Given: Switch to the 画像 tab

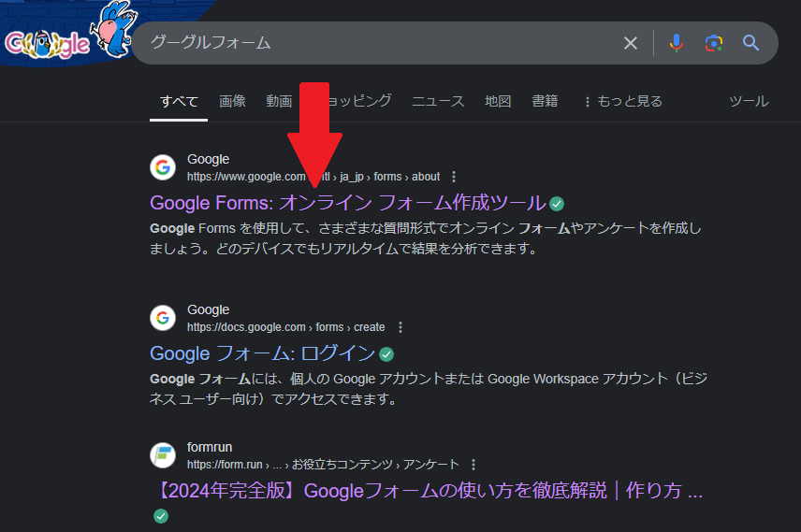Looking at the screenshot, I should tap(232, 101).
